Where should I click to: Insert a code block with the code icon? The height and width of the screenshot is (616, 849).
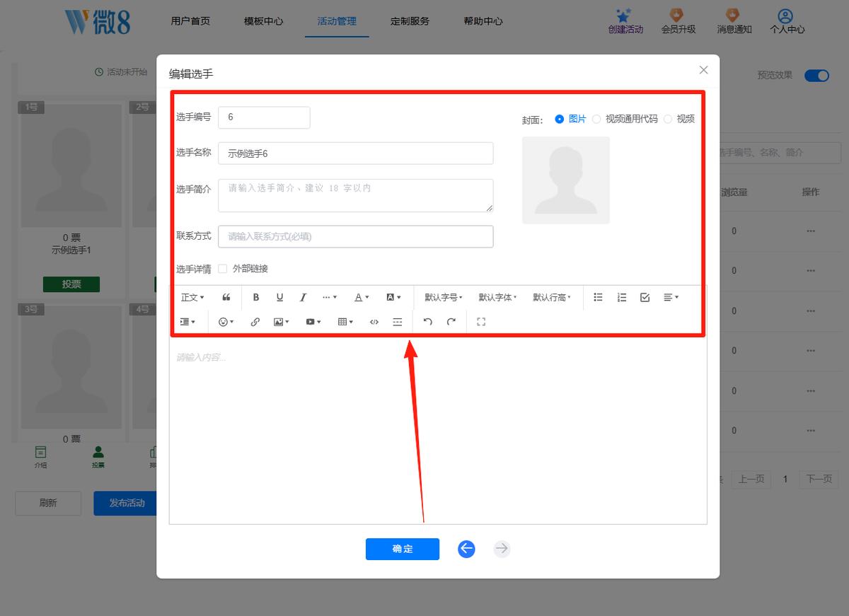(374, 322)
